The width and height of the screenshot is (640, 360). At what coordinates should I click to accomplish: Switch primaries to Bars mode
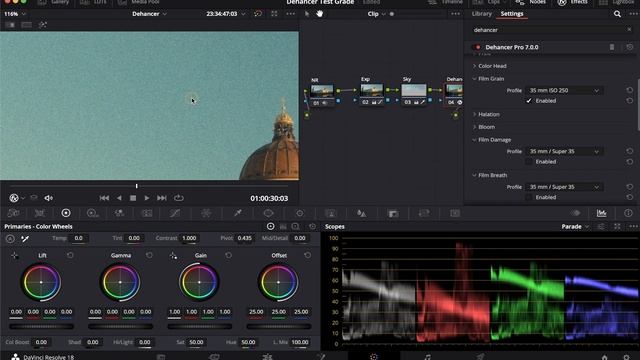[283, 227]
